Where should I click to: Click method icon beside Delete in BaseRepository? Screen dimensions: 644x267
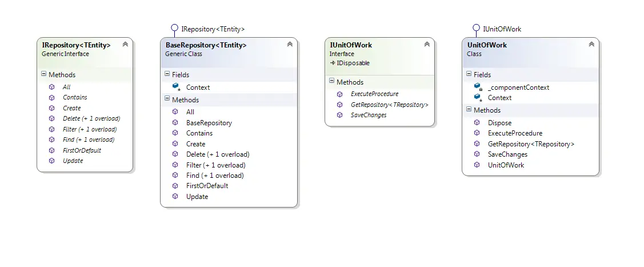[175, 154]
